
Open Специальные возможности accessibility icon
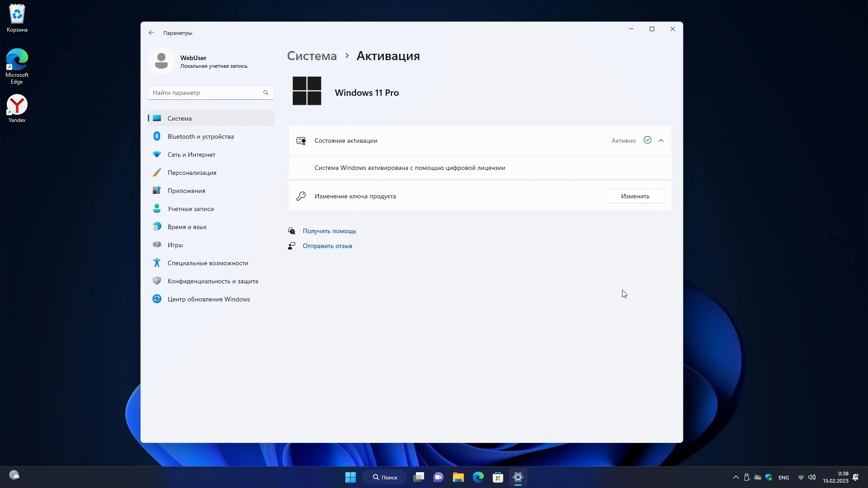click(x=157, y=263)
